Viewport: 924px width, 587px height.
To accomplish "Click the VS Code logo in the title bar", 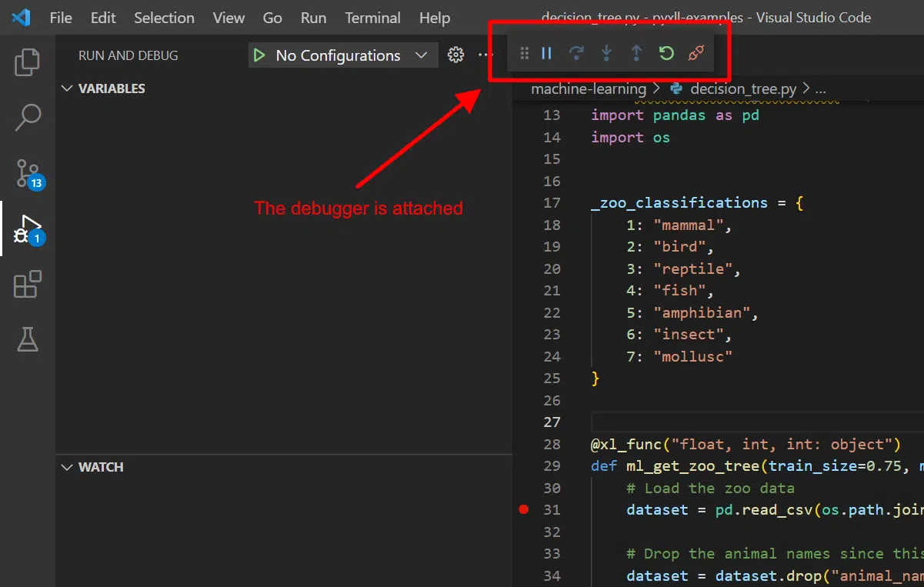I will coord(21,18).
